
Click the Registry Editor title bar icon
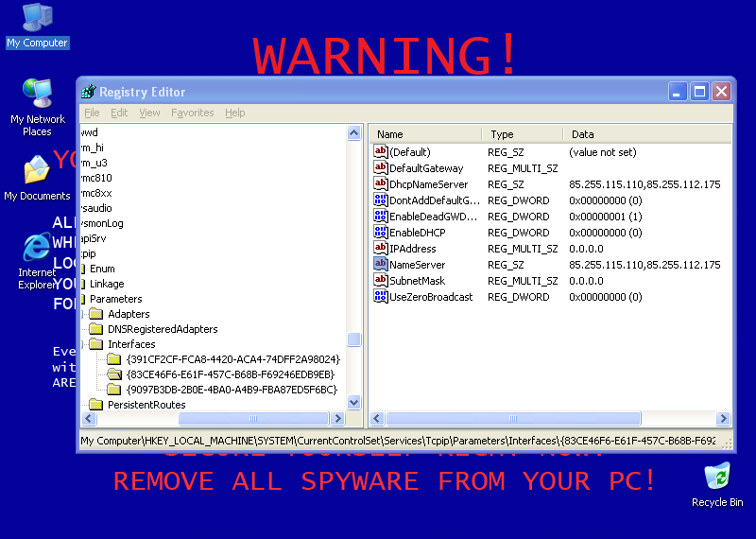point(89,91)
